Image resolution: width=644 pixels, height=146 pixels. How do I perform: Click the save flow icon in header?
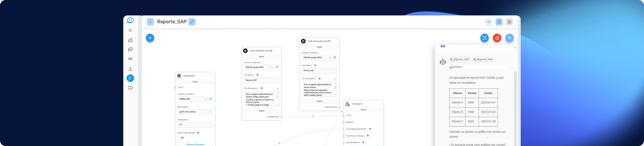(x=499, y=22)
